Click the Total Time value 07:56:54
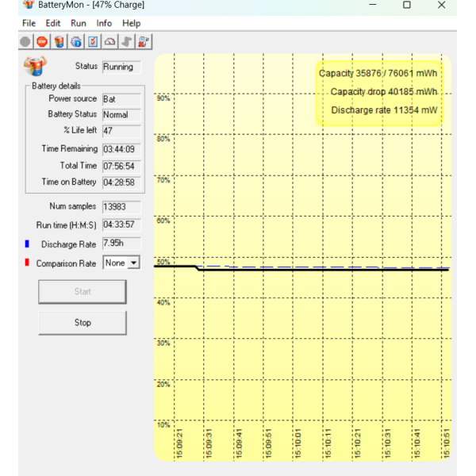The image size is (476, 476). click(121, 166)
